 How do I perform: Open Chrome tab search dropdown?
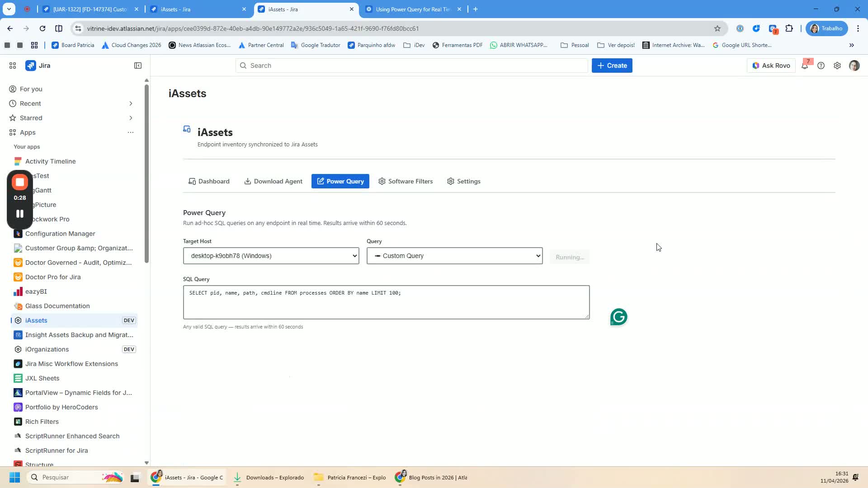[9, 9]
